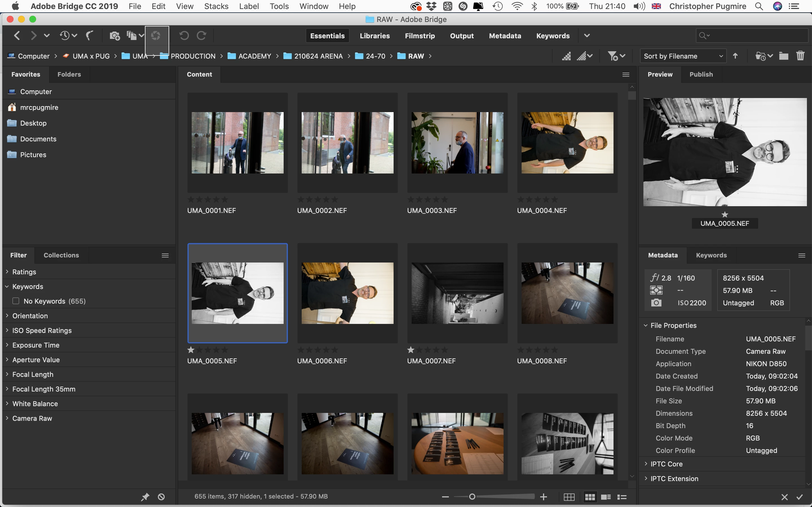Click the Clear filter icon

[161, 497]
